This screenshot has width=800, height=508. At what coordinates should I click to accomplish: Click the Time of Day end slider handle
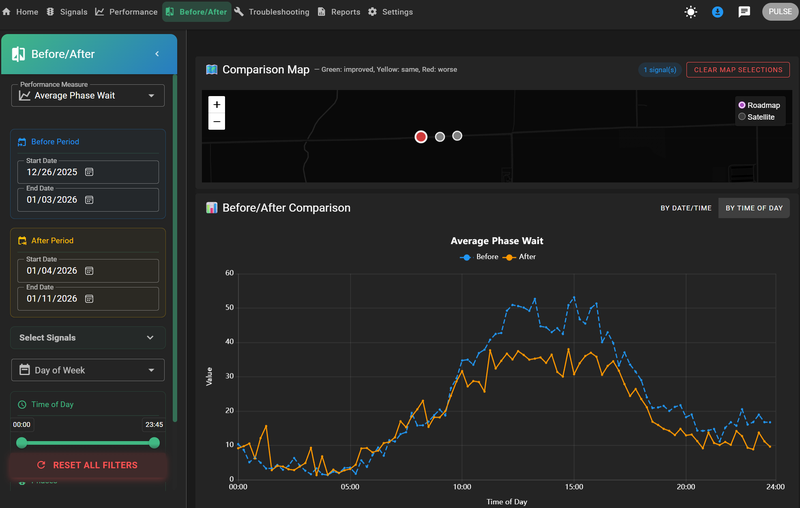click(x=154, y=443)
